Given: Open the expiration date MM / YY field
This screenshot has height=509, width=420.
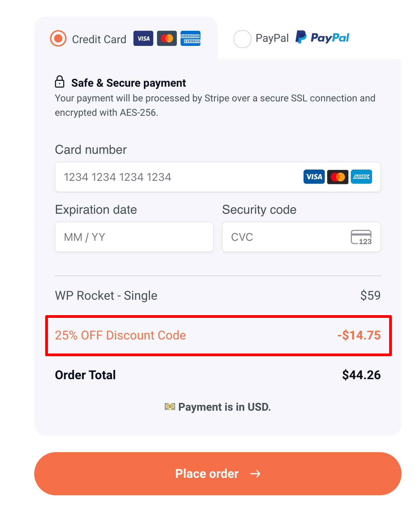Looking at the screenshot, I should [134, 237].
